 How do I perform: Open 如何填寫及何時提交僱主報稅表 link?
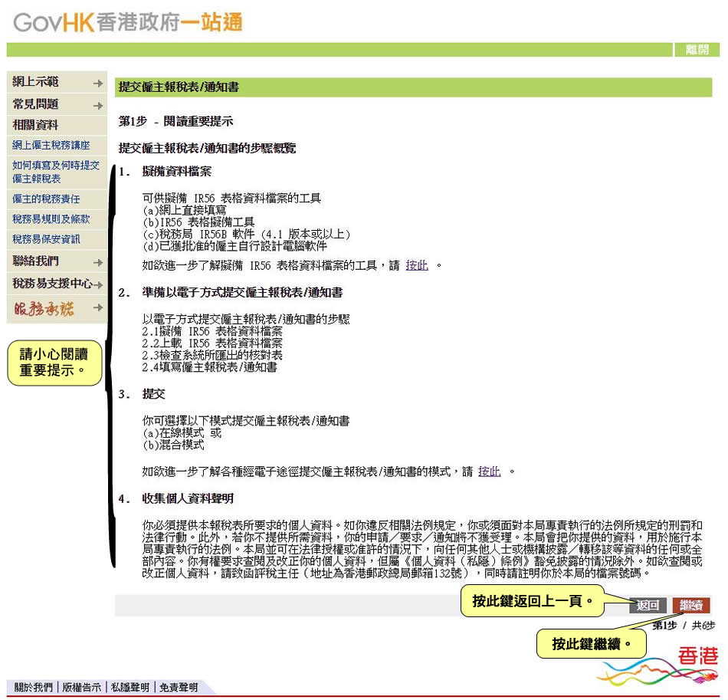(x=56, y=172)
